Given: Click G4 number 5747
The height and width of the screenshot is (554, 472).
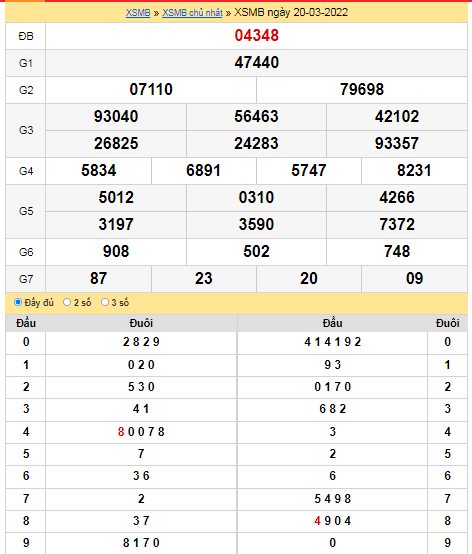Looking at the screenshot, I should (x=309, y=171).
